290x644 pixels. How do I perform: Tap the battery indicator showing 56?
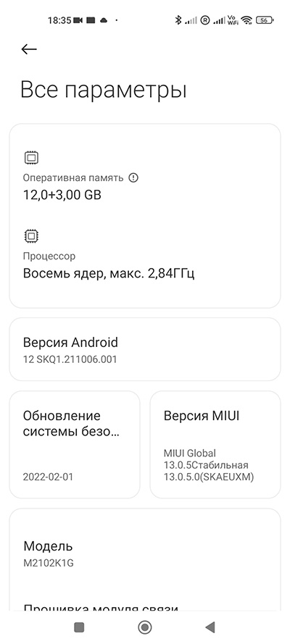pyautogui.click(x=265, y=20)
